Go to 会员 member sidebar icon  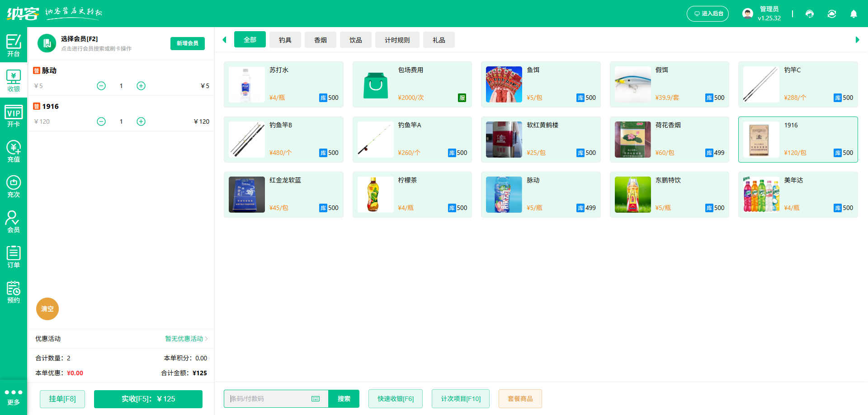(14, 222)
